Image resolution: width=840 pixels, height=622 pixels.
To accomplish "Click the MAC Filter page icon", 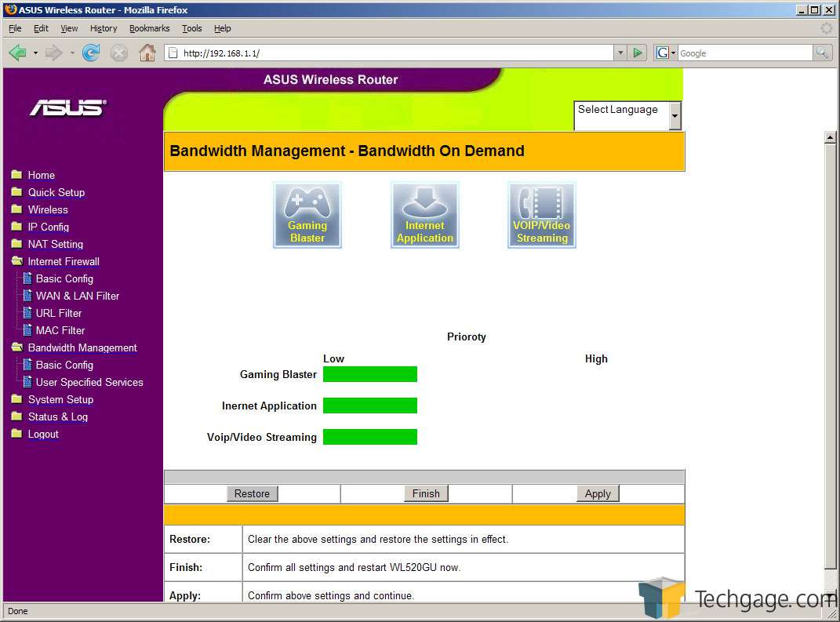I will [x=28, y=330].
